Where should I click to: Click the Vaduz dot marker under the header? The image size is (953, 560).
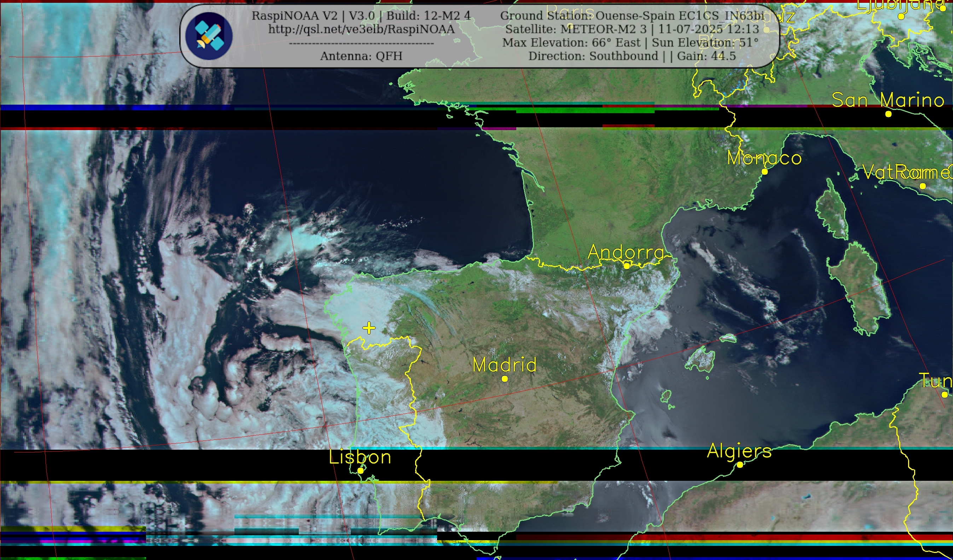[x=767, y=29]
